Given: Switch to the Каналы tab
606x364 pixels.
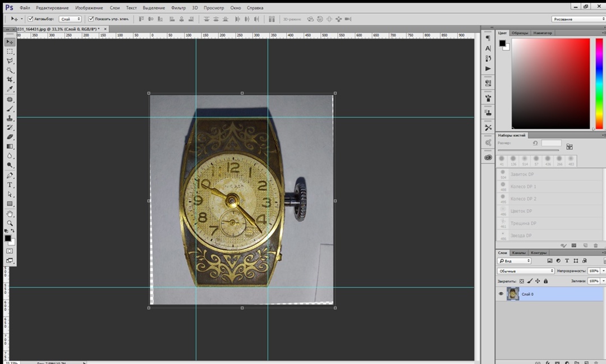Looking at the screenshot, I should 518,253.
